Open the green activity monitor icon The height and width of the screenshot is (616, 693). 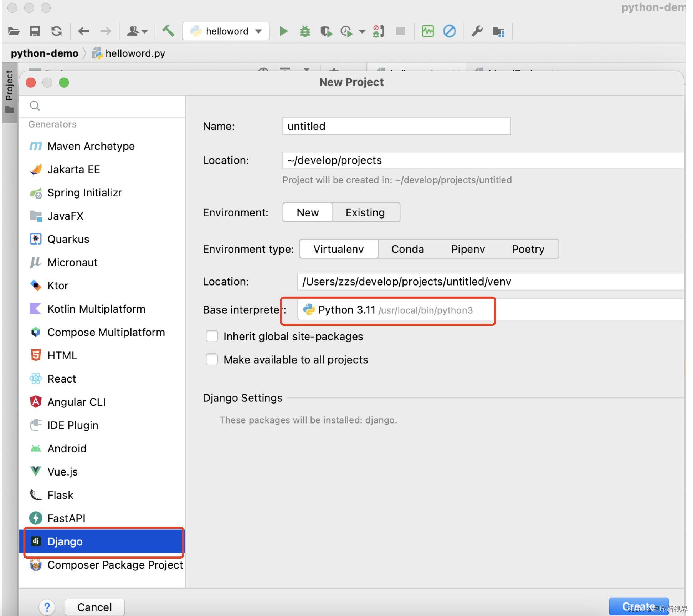tap(428, 31)
